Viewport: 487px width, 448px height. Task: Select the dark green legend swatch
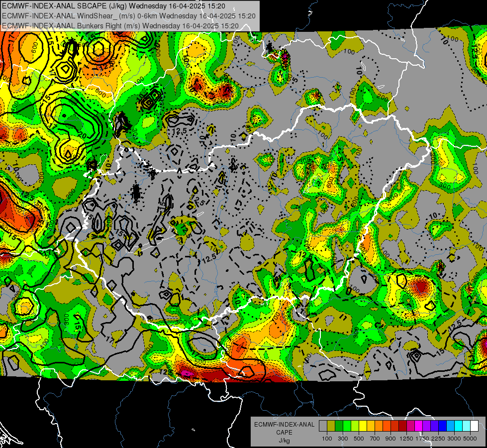pos(339,426)
